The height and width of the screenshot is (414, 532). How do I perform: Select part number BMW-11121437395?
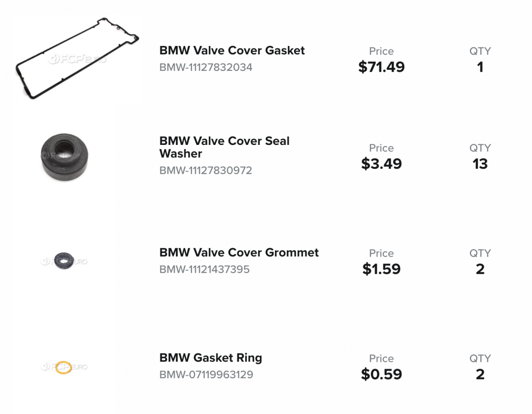click(x=204, y=269)
